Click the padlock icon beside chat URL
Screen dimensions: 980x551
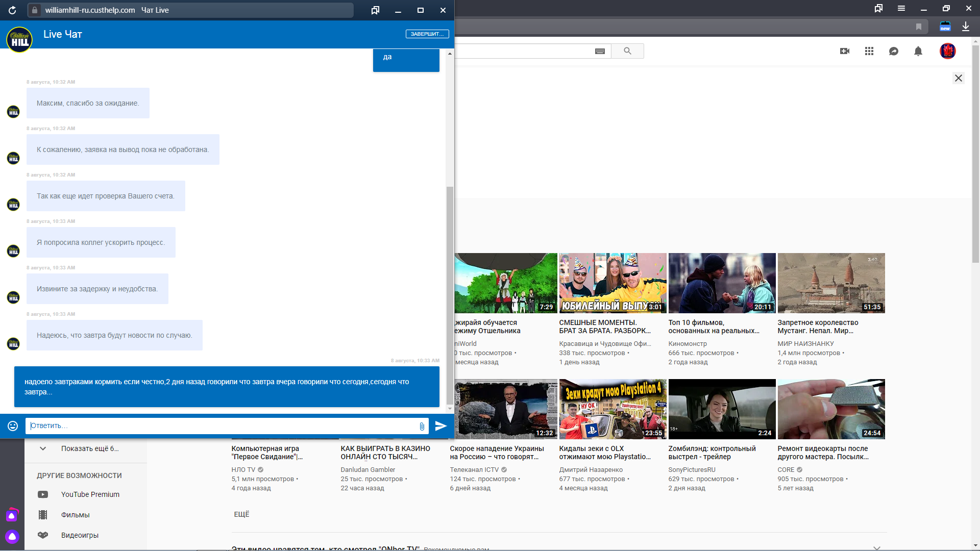pos(34,10)
